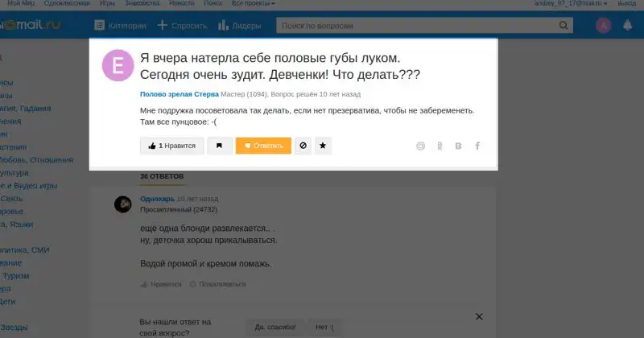Click the flag icon beside the like button
Image resolution: width=644 pixels, height=338 pixels.
tap(218, 146)
